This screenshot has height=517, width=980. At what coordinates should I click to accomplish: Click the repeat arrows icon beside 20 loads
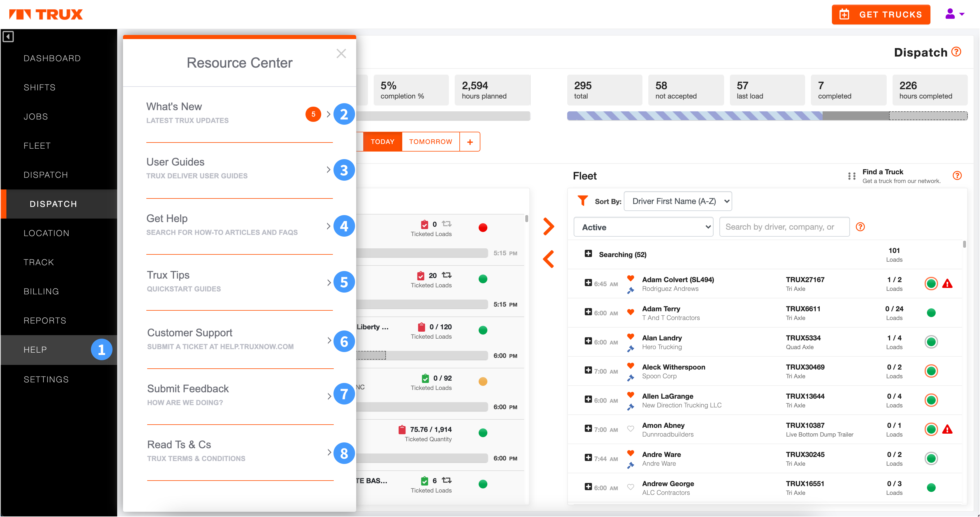[x=447, y=275]
